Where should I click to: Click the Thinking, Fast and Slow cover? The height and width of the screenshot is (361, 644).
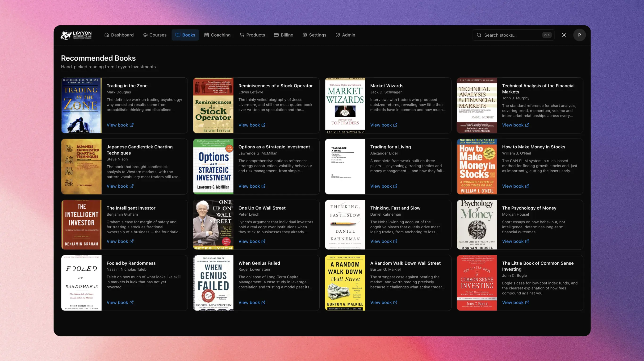tap(345, 224)
